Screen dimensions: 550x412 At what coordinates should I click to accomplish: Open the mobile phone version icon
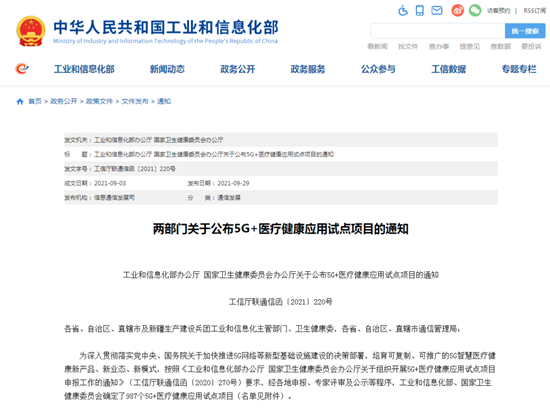point(420,11)
